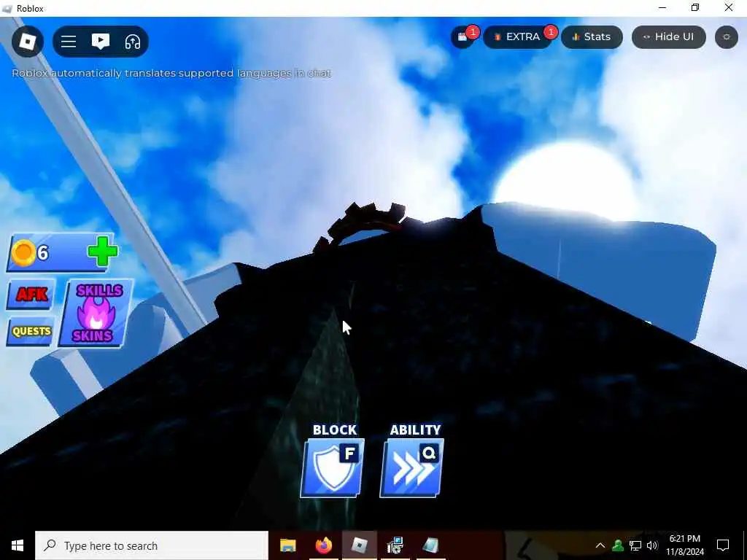Open Skills and Skins shop

[x=96, y=314]
